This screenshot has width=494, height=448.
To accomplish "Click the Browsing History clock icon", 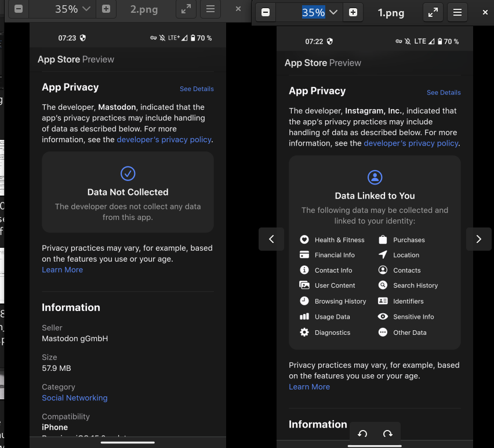I will pyautogui.click(x=304, y=301).
